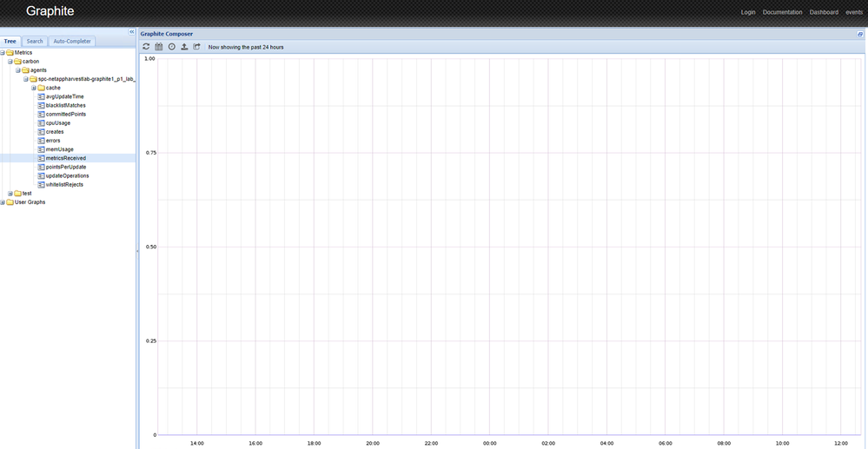Open the Documentation link
This screenshot has height=449, width=868.
coord(782,12)
